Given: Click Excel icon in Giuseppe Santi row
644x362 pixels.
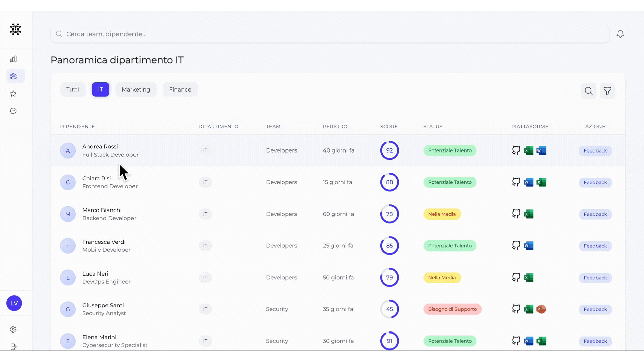Looking at the screenshot, I should 529,309.
